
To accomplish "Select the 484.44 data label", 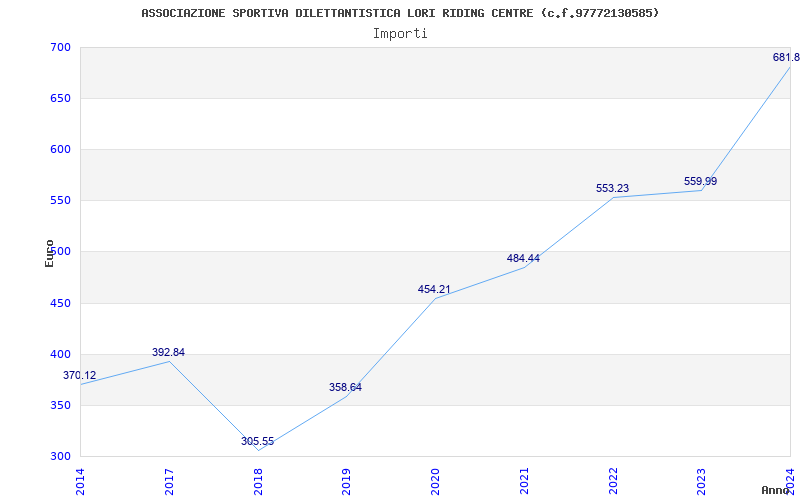I will (523, 258).
